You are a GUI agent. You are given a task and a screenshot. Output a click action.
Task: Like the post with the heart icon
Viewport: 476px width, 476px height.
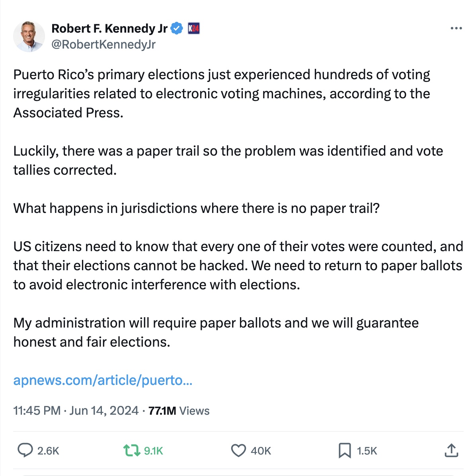(238, 451)
